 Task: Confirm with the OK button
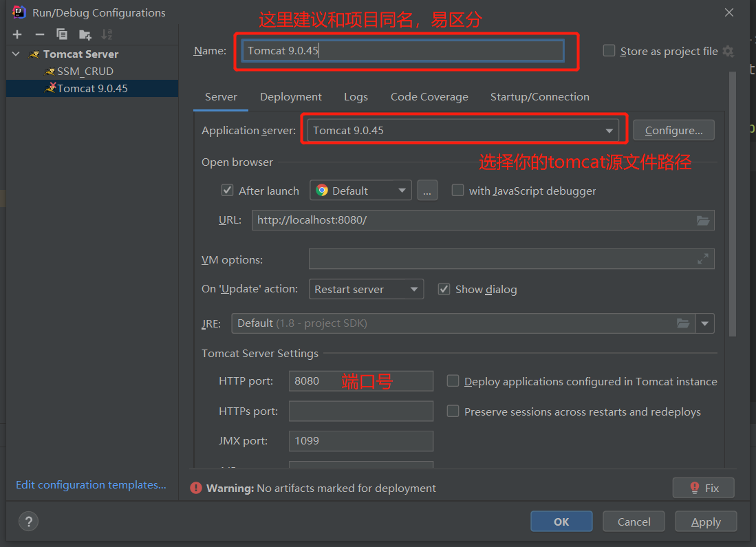pyautogui.click(x=561, y=522)
